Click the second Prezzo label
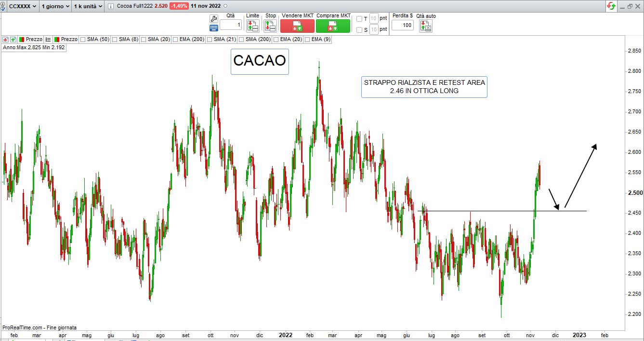The image size is (644, 341). 69,39
